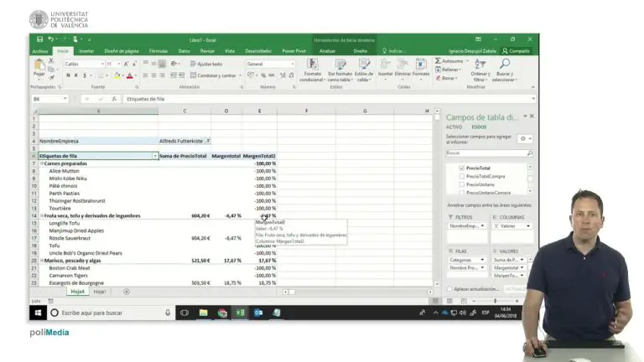Viewport: 644px width, 362px height.
Task: Click the Pegar paste icon
Action: (x=39, y=65)
